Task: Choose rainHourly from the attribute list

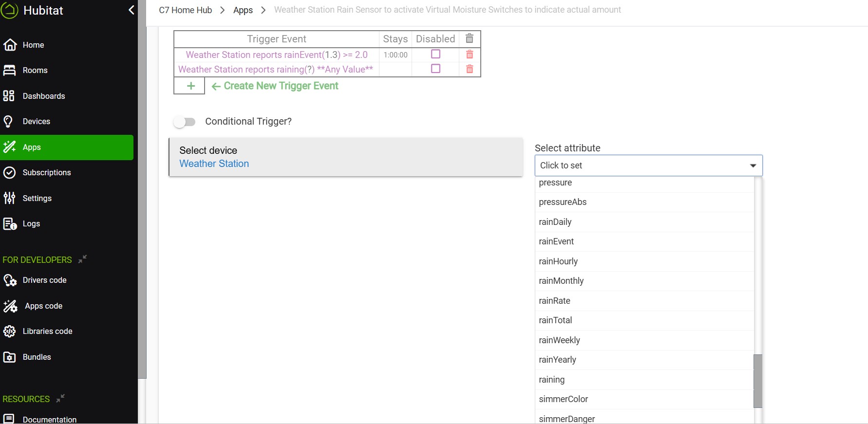Action: [558, 261]
